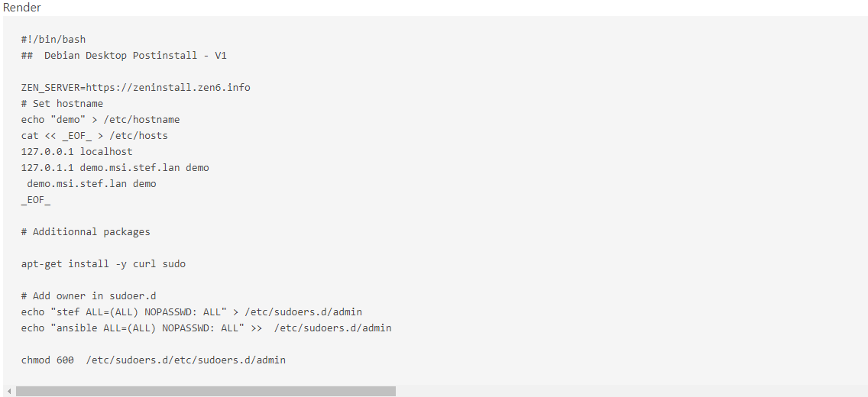
Task: Click the 127.0.0.1 localhost line
Action: coord(76,152)
